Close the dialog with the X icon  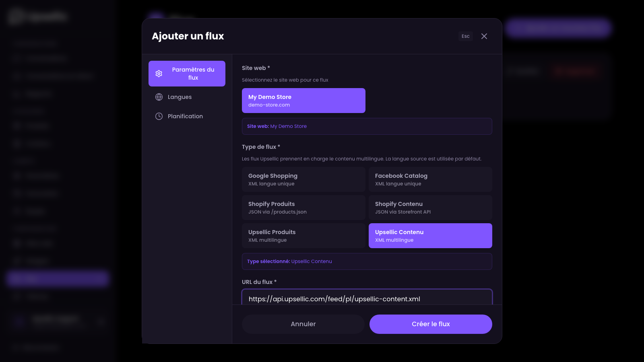[484, 36]
